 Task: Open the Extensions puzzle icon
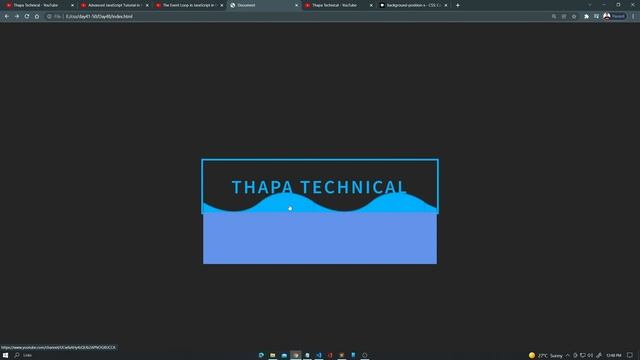point(587,16)
